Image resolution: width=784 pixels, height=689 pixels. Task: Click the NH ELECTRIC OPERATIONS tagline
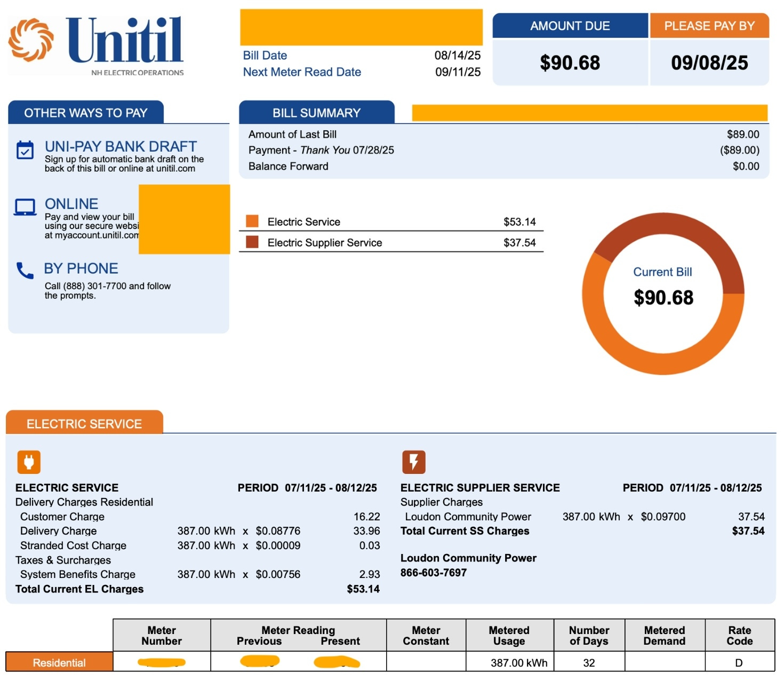point(137,73)
